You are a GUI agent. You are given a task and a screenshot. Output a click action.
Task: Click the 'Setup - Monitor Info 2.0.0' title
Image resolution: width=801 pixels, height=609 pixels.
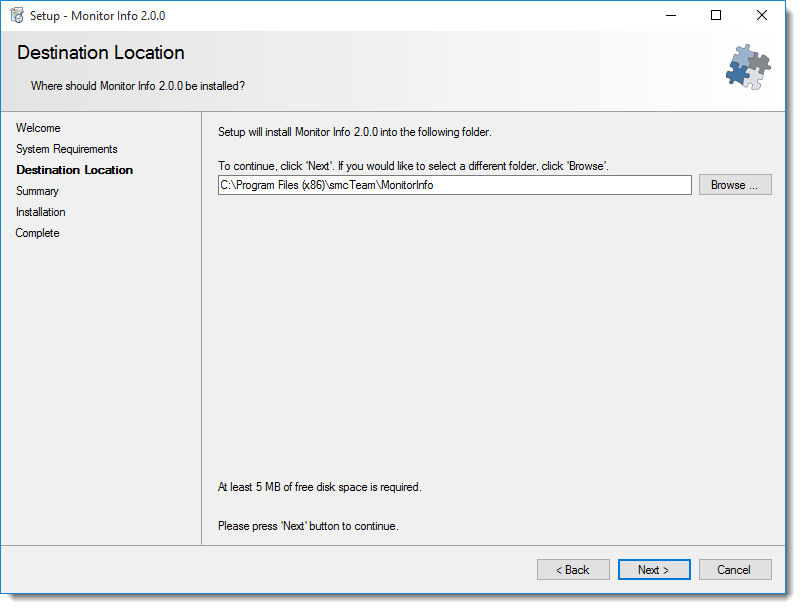click(97, 16)
